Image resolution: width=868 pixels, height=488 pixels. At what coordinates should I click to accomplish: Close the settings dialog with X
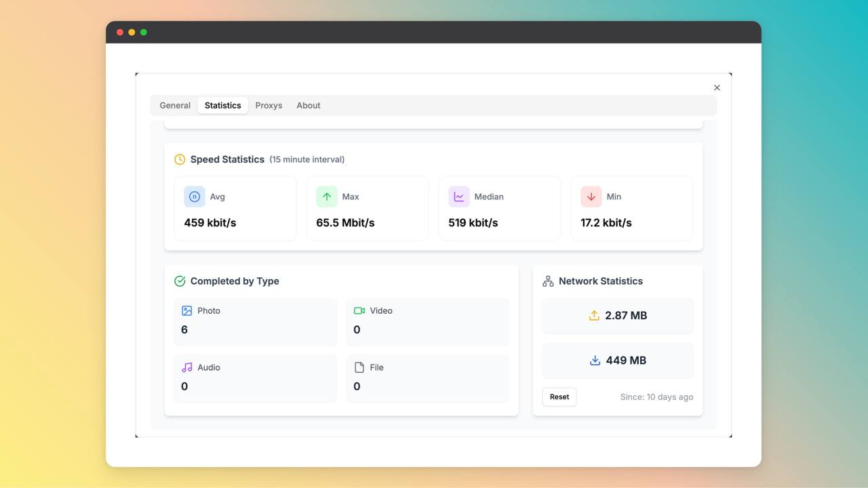click(x=717, y=87)
